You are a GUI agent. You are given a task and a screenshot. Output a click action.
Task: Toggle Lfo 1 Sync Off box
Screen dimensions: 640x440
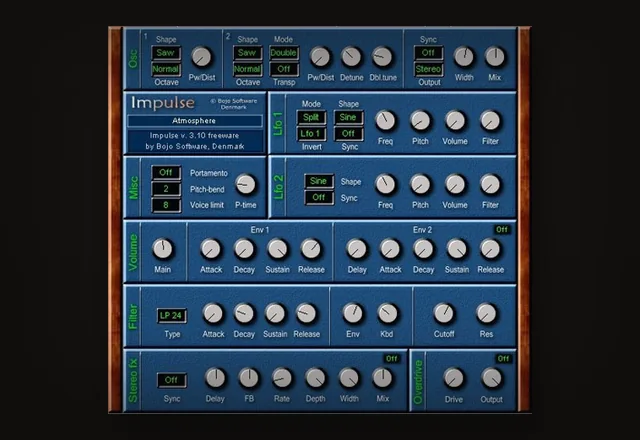point(348,133)
